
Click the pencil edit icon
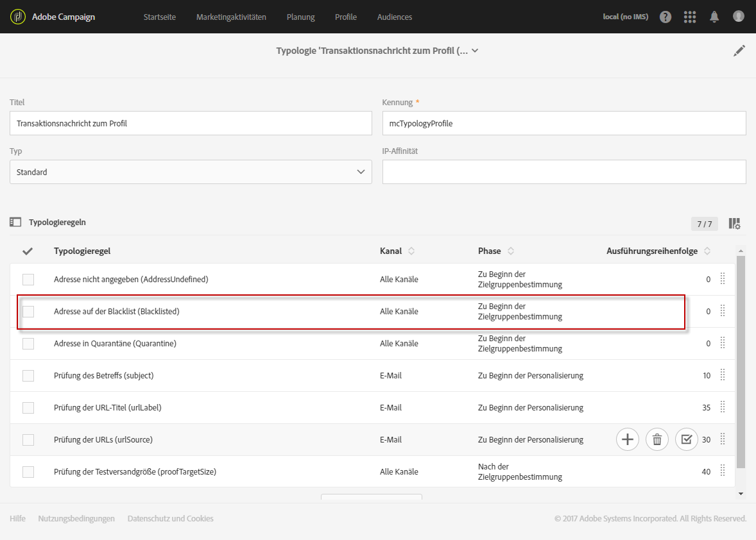(739, 51)
